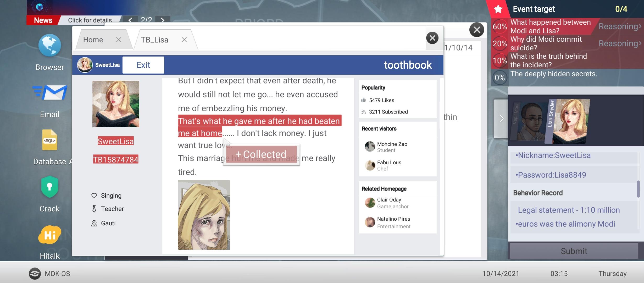Click the behavior record panel scrollbar
The image size is (644, 283).
point(638,189)
